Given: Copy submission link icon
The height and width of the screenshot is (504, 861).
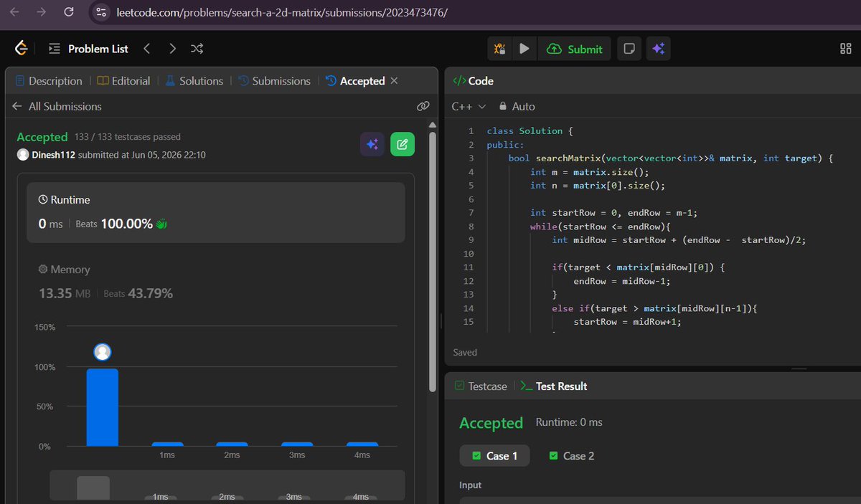Looking at the screenshot, I should [423, 106].
